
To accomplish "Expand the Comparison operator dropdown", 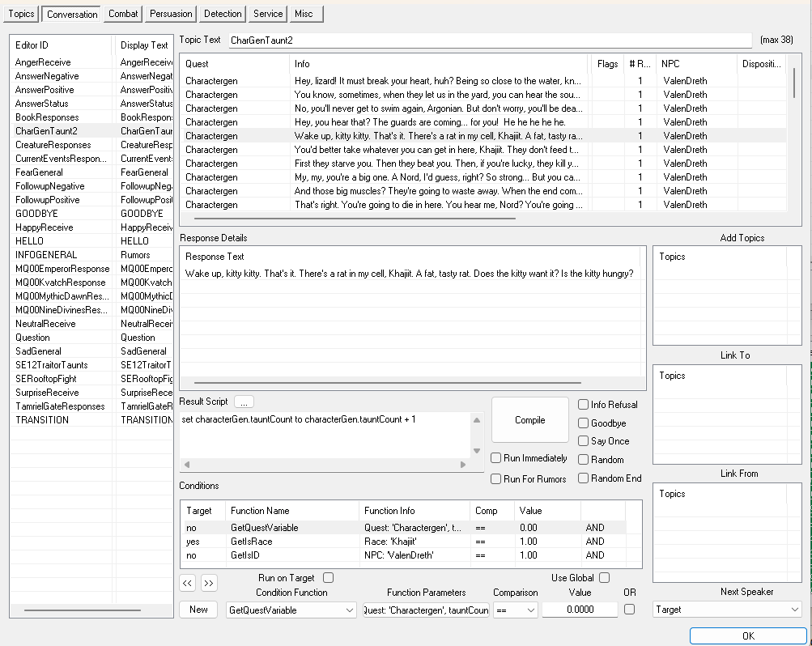I will pyautogui.click(x=515, y=610).
